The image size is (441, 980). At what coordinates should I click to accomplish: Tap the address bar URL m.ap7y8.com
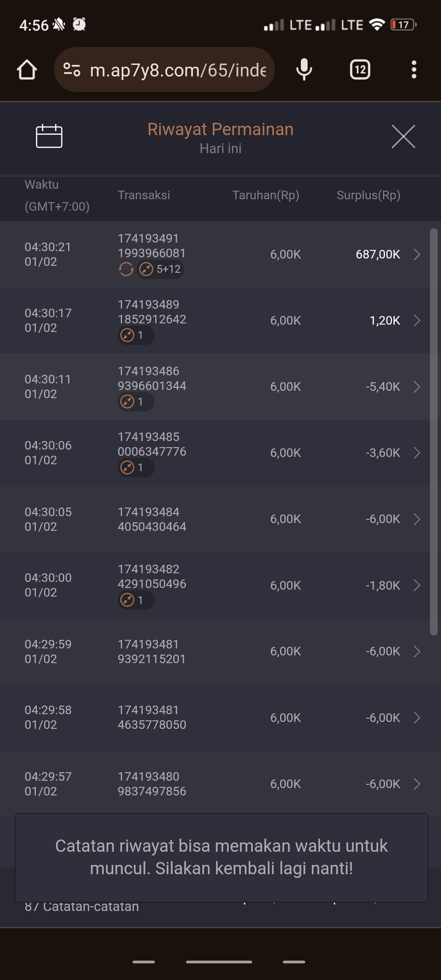178,70
